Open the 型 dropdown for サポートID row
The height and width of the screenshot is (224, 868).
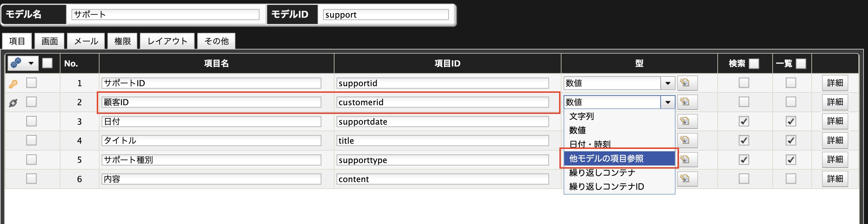619,83
